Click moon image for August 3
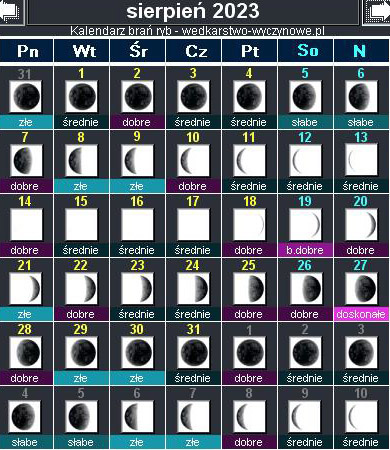This screenshot has height=450, width=390. pos(194,96)
